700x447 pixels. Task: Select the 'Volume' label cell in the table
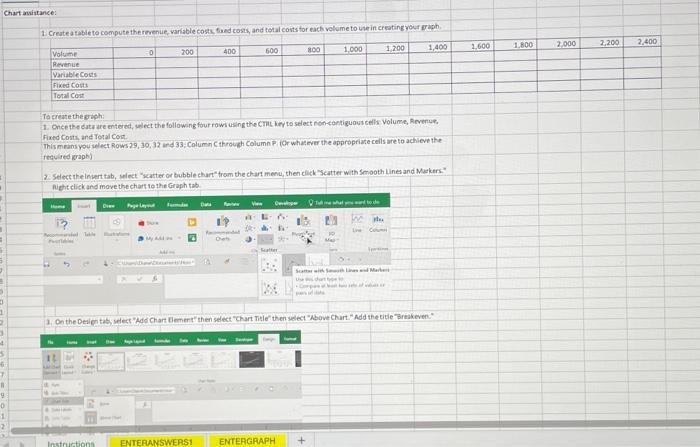[x=82, y=54]
